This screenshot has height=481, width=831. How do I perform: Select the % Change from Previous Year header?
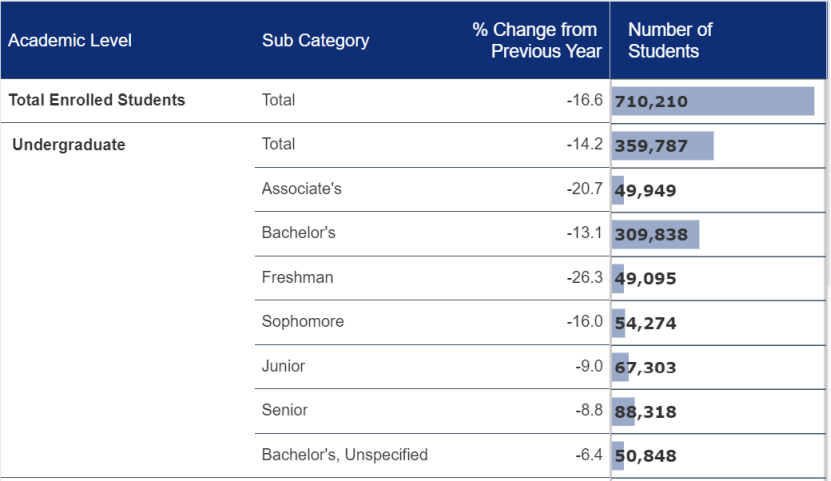[x=536, y=41]
